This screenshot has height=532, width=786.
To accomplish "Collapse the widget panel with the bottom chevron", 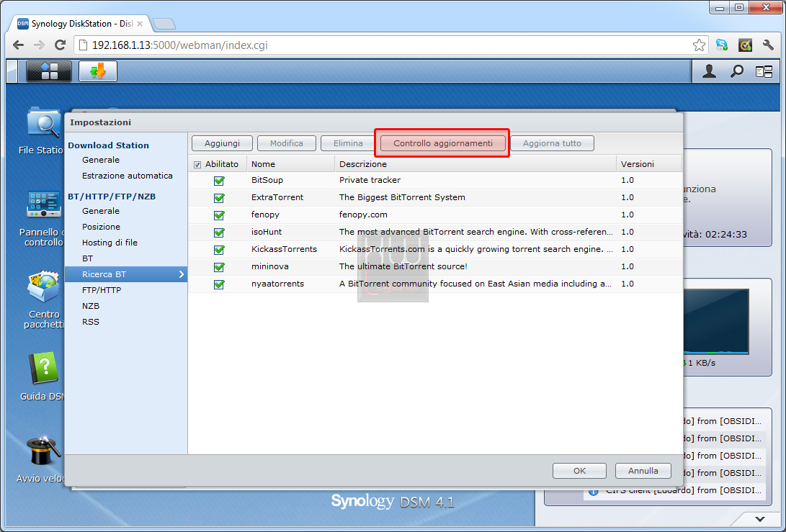I will (x=760, y=519).
